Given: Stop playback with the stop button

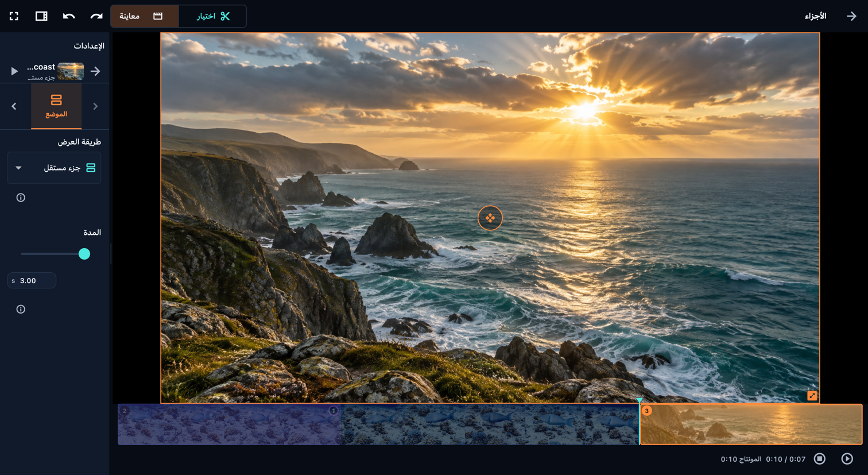Looking at the screenshot, I should (820, 458).
